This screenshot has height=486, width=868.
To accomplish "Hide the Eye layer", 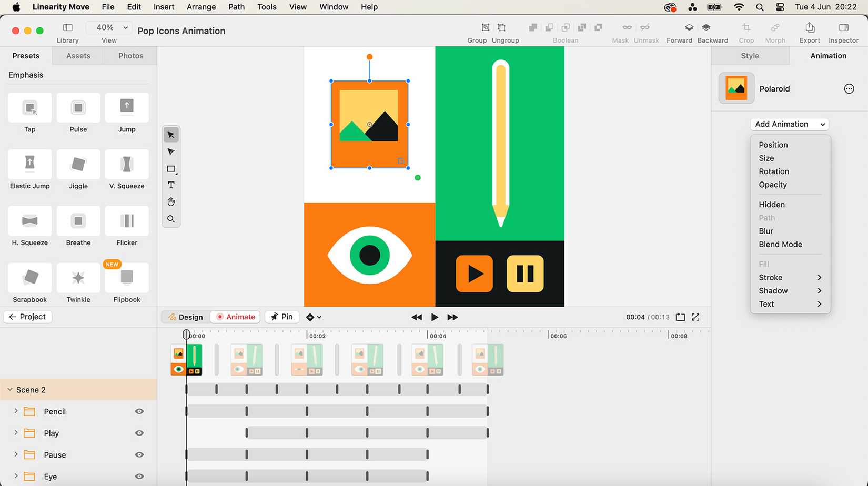I will click(x=139, y=477).
